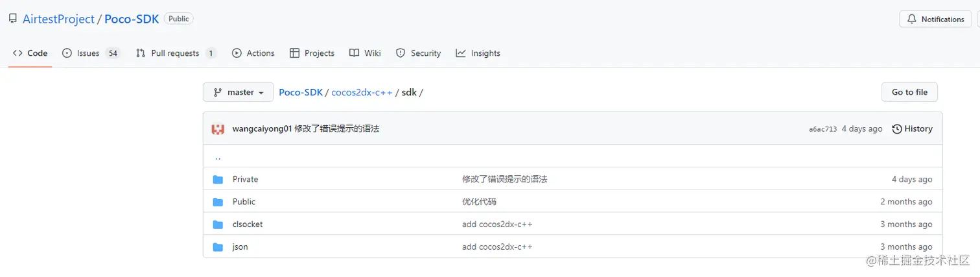Open the clsocket folder

pos(248,224)
